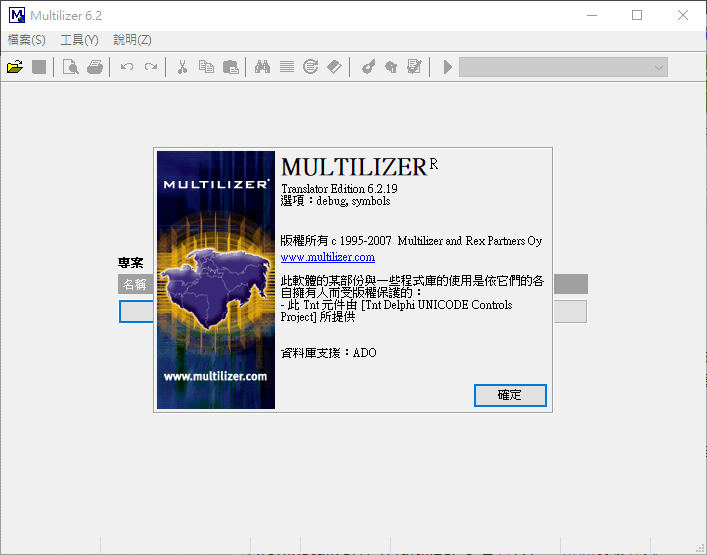
Task: Open the toolbar combo box dropdown
Action: coord(659,68)
